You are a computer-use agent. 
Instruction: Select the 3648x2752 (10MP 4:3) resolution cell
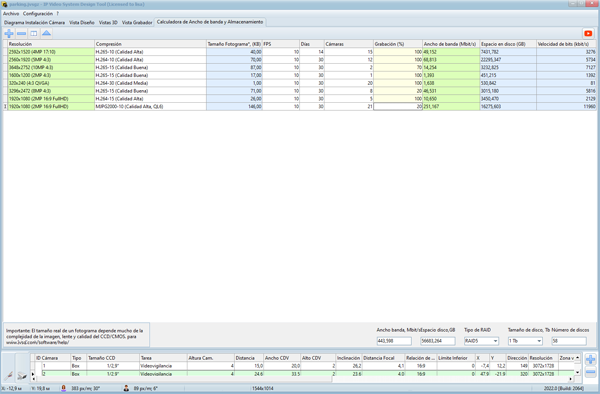[51, 67]
